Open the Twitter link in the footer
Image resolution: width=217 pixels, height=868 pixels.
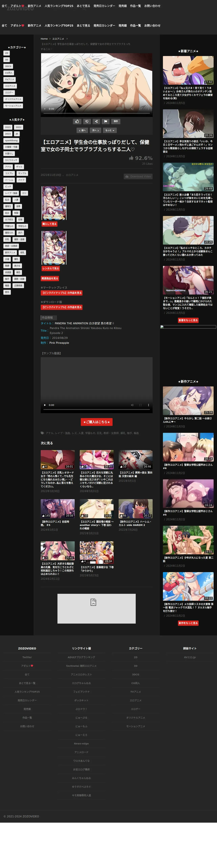(27, 657)
